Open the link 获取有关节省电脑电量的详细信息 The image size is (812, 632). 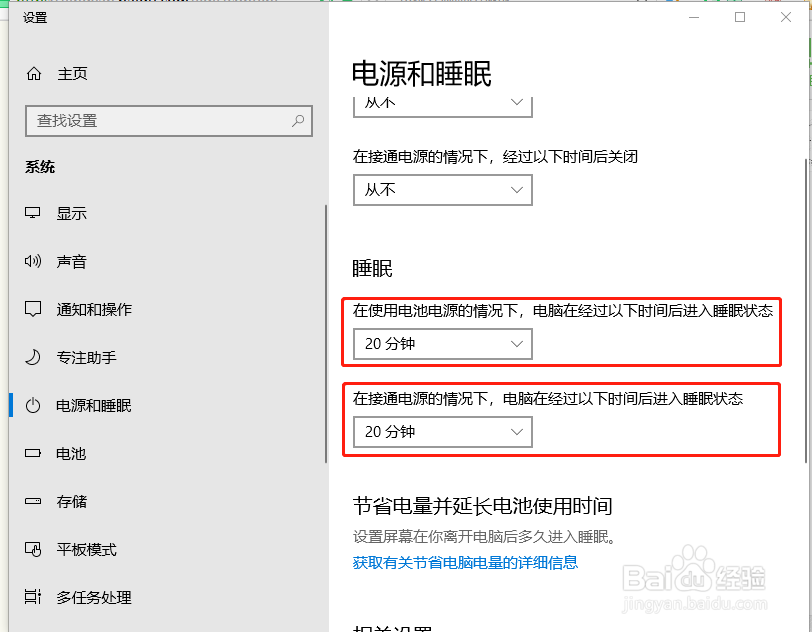point(465,562)
